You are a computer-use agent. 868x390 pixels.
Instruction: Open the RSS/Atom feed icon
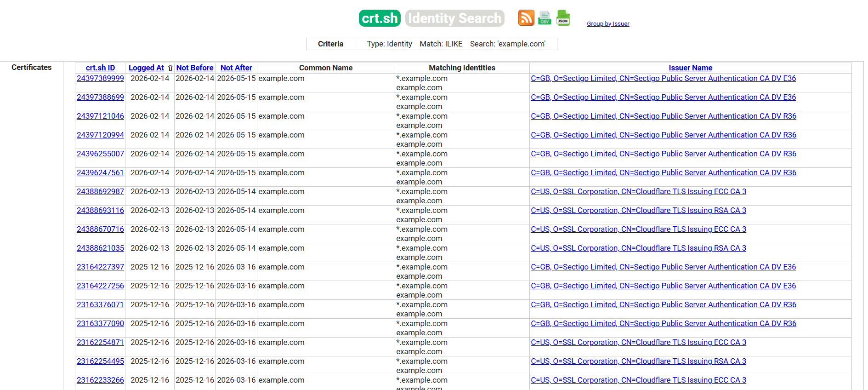point(526,18)
